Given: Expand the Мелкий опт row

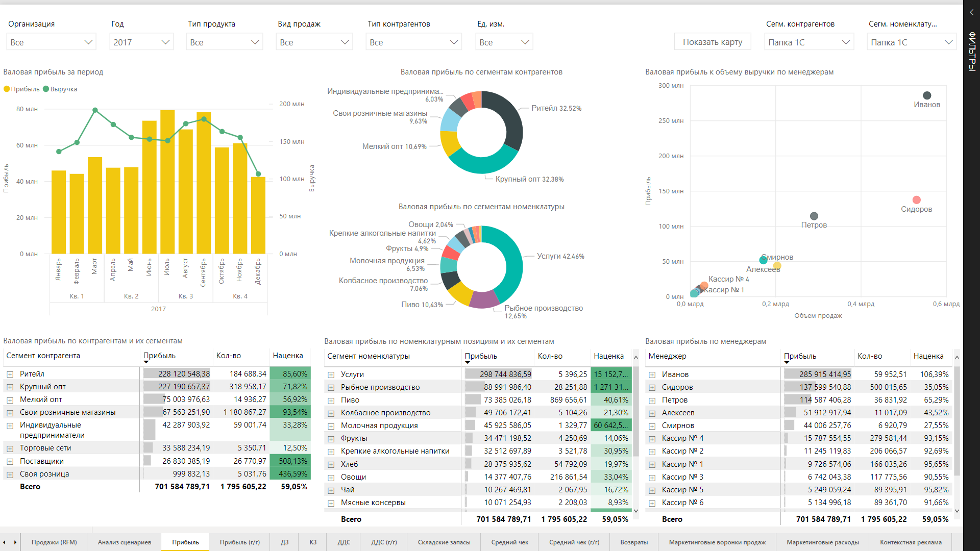Looking at the screenshot, I should pos(10,399).
